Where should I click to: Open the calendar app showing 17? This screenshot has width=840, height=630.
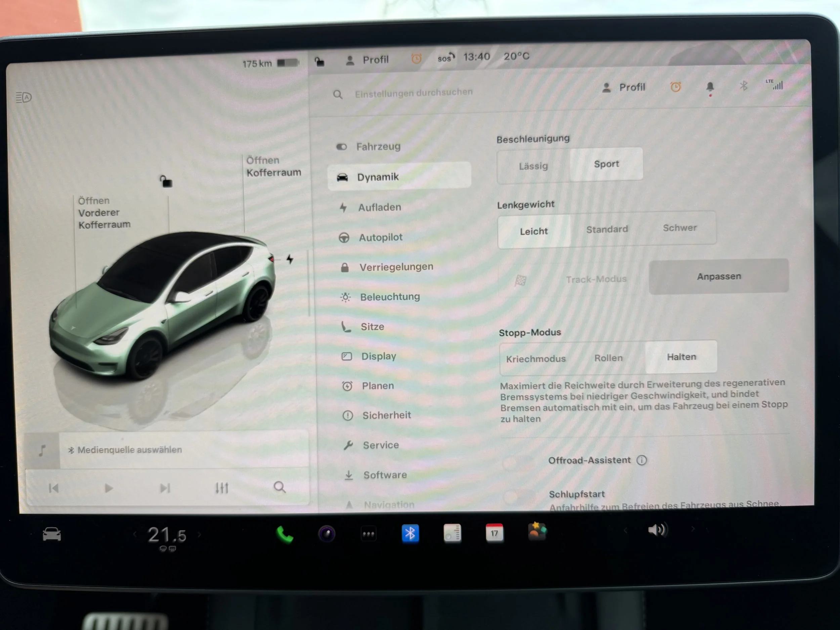click(x=495, y=533)
